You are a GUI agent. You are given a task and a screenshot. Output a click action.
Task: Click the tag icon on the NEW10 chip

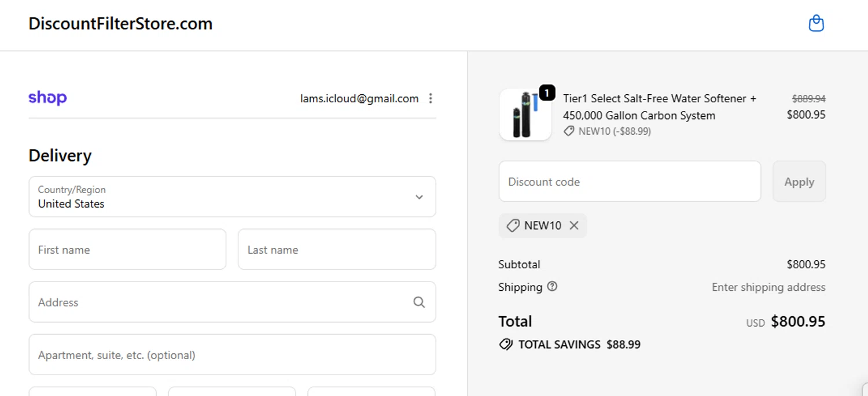click(x=513, y=225)
